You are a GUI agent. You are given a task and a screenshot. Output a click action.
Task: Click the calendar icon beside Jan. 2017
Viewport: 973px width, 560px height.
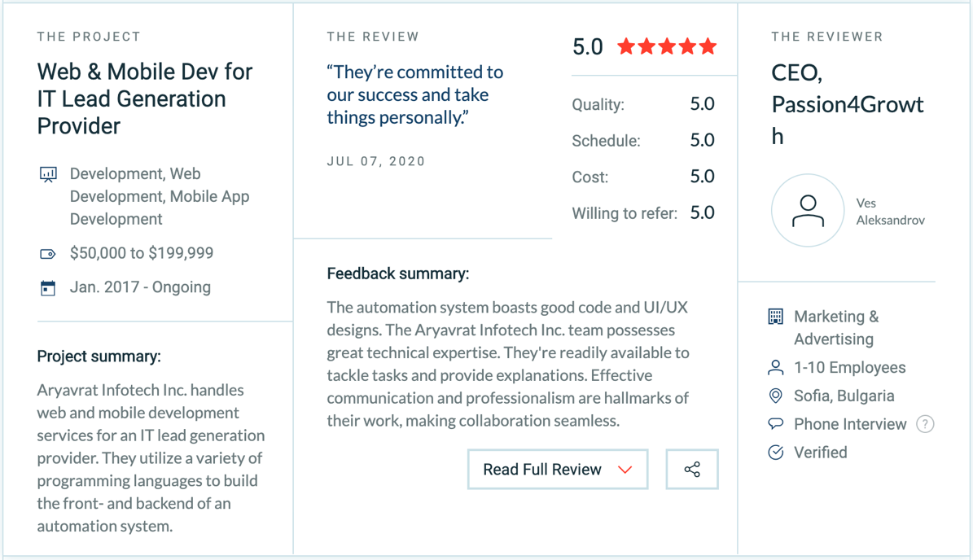[48, 288]
